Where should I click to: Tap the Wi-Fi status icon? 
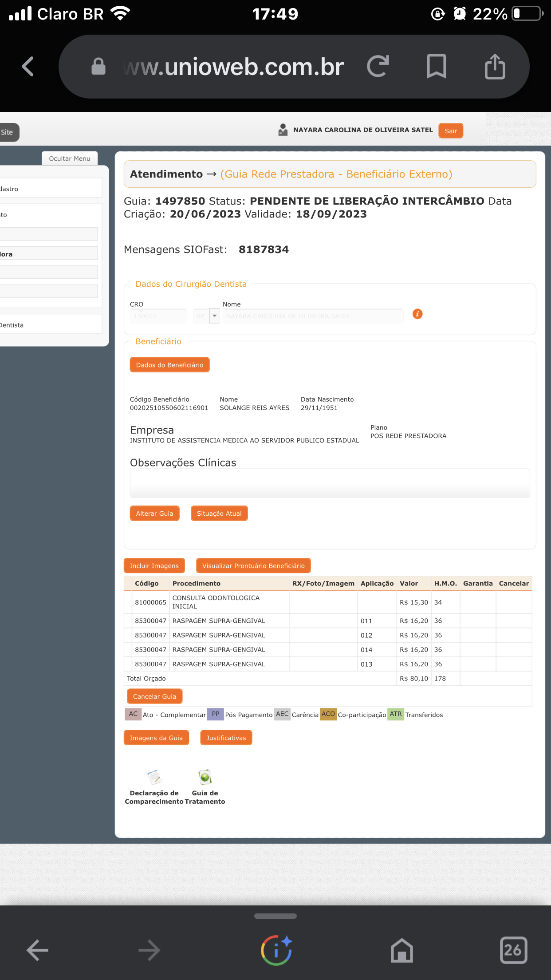point(120,14)
